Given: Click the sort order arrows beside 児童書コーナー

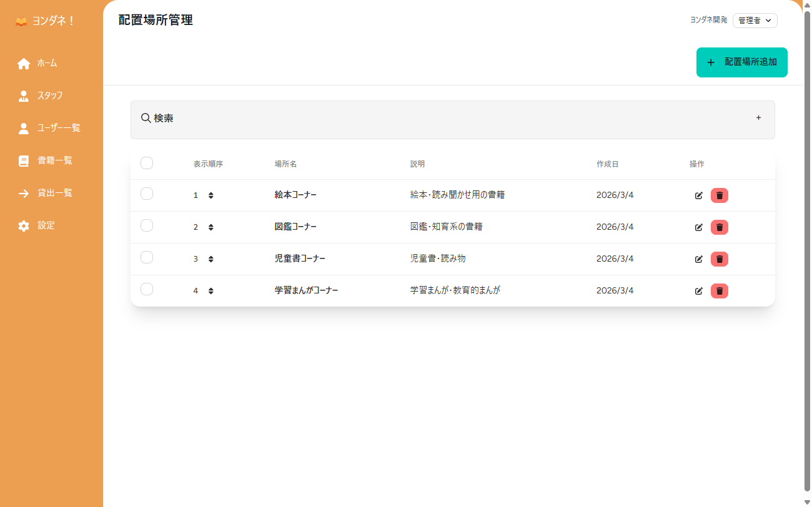Looking at the screenshot, I should [210, 258].
